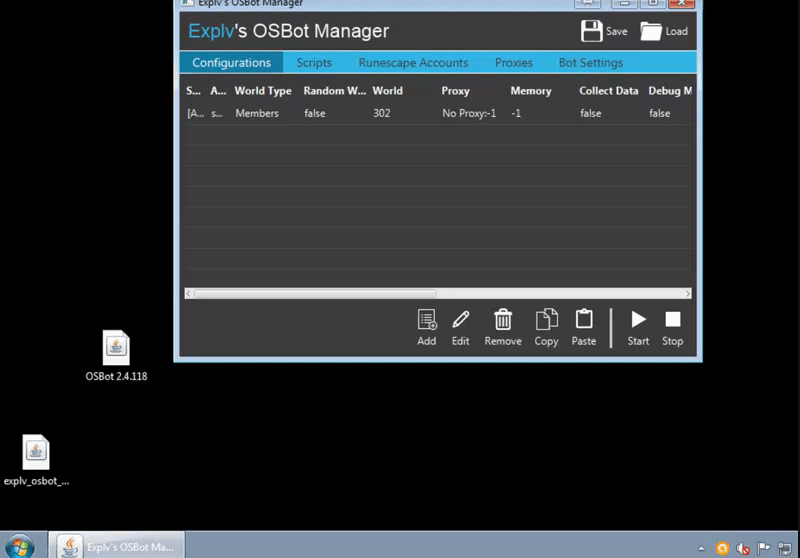Paste configuration from clipboard
Viewport: 800px width, 558px height.
click(584, 327)
